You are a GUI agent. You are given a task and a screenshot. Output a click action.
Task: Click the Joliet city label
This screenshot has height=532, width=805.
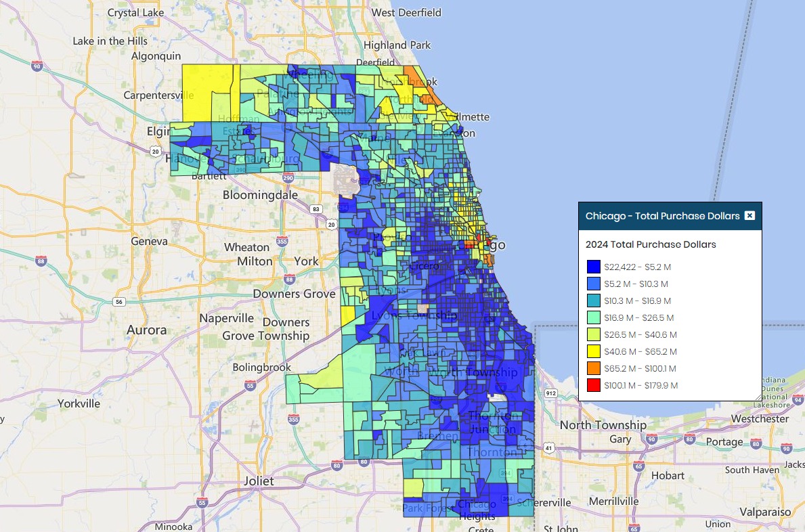(x=259, y=481)
